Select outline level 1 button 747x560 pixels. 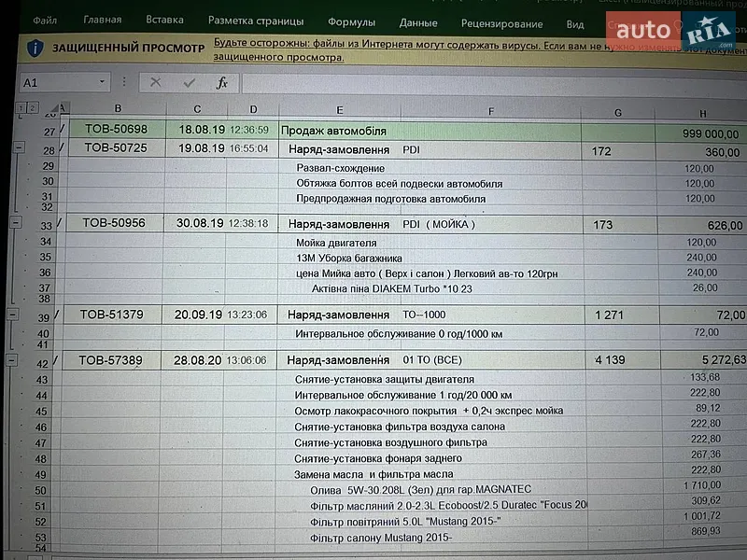coord(21,108)
